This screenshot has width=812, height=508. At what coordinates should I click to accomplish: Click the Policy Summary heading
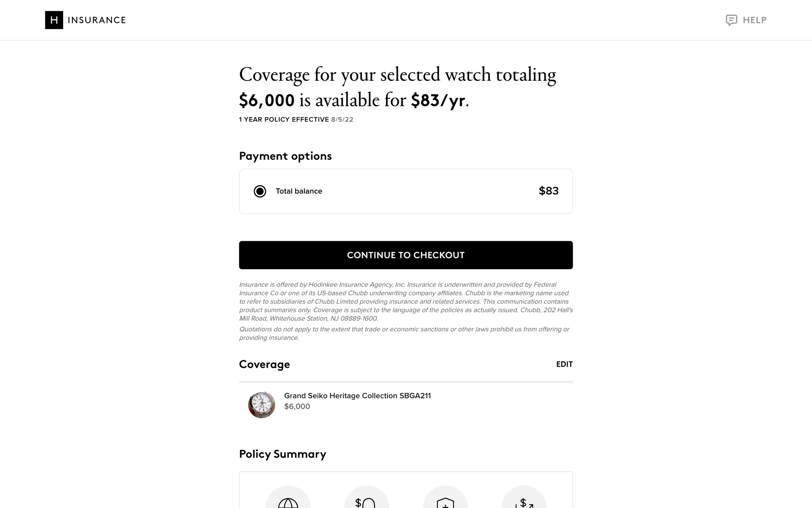coord(283,454)
